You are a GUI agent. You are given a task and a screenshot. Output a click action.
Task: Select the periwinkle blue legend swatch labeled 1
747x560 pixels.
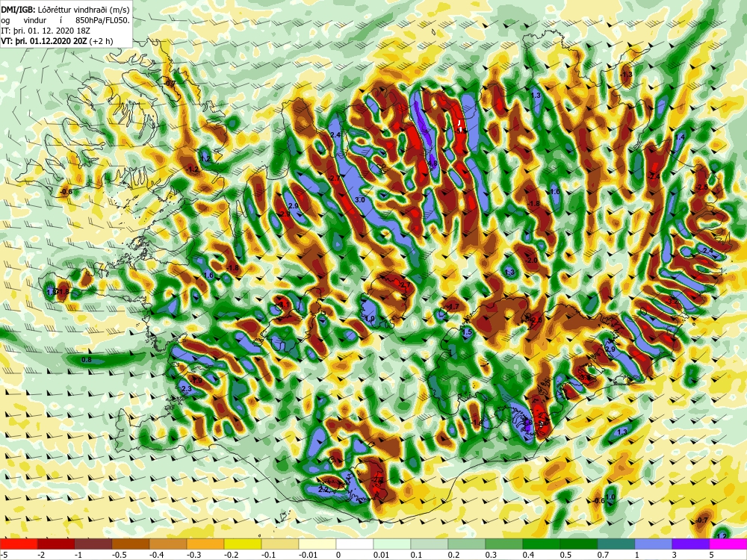tap(654, 544)
